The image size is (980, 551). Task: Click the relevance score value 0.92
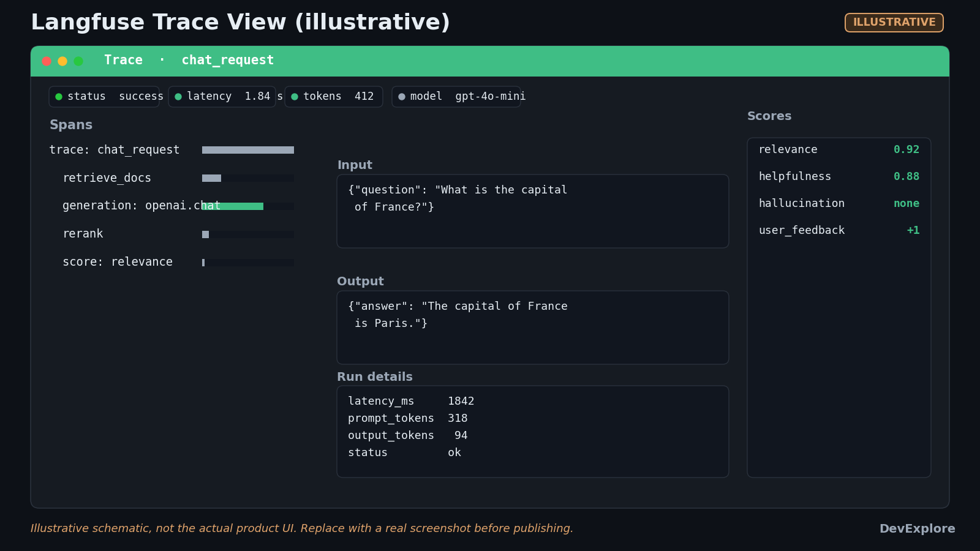pyautogui.click(x=907, y=149)
